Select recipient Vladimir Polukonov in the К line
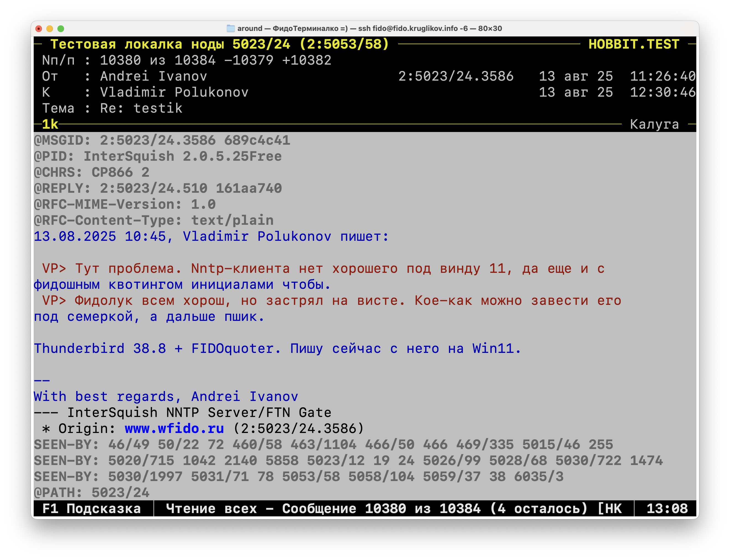 [174, 92]
